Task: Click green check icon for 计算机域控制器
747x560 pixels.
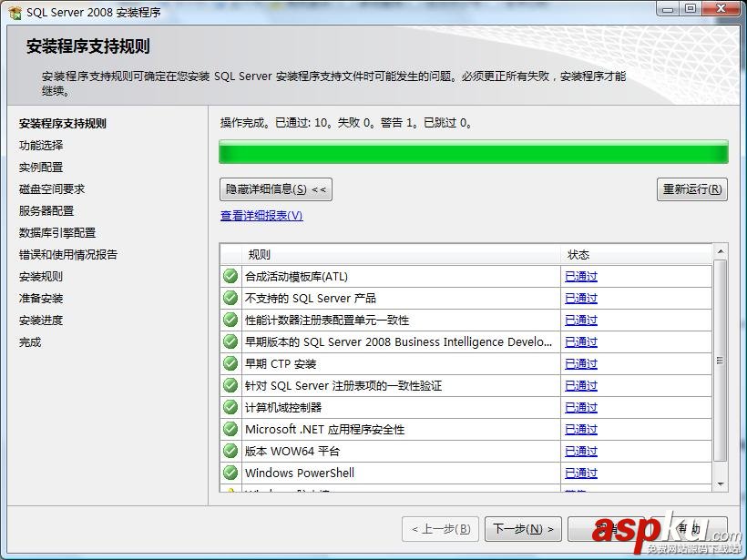Action: pos(230,407)
